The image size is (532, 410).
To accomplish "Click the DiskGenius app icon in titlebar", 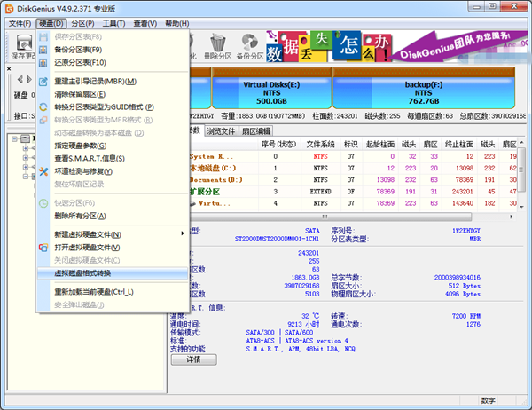I will [10, 9].
